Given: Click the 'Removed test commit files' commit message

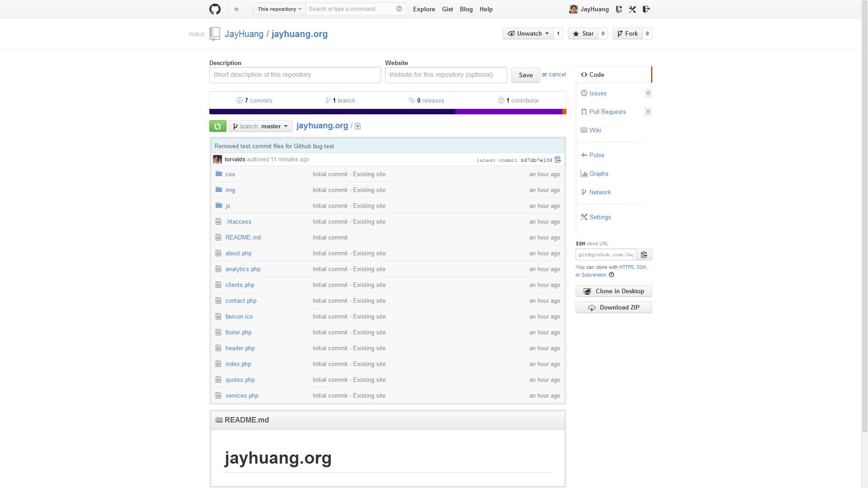Looking at the screenshot, I should pyautogui.click(x=274, y=146).
